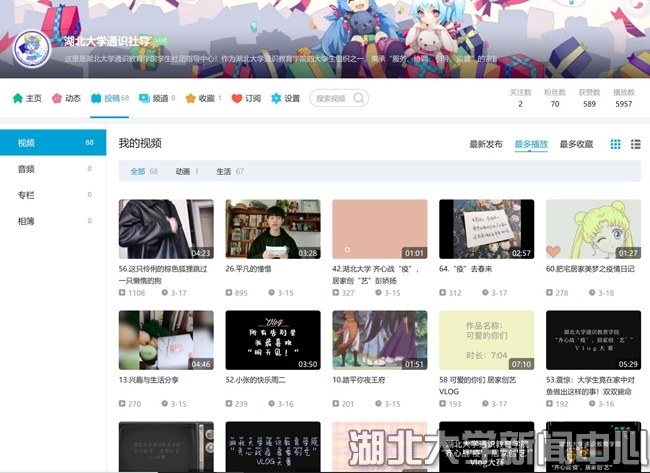View the 粉丝数 followers count

click(555, 104)
